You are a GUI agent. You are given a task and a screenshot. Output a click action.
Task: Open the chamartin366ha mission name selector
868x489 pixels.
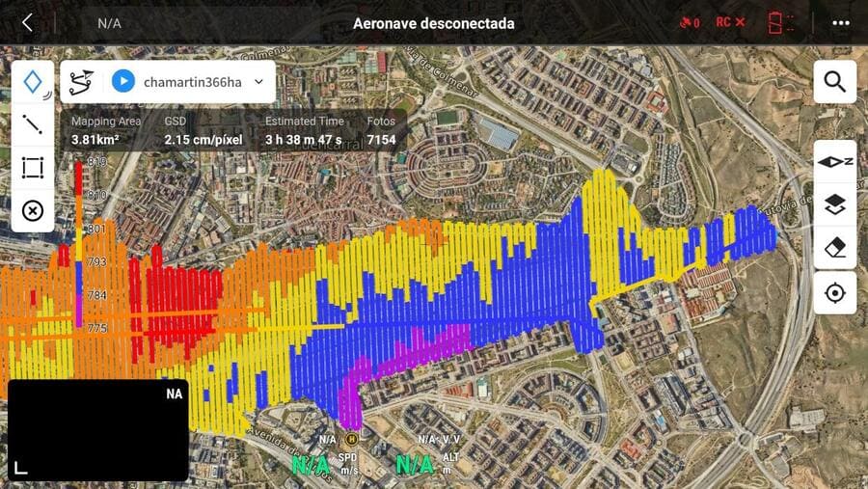(193, 82)
